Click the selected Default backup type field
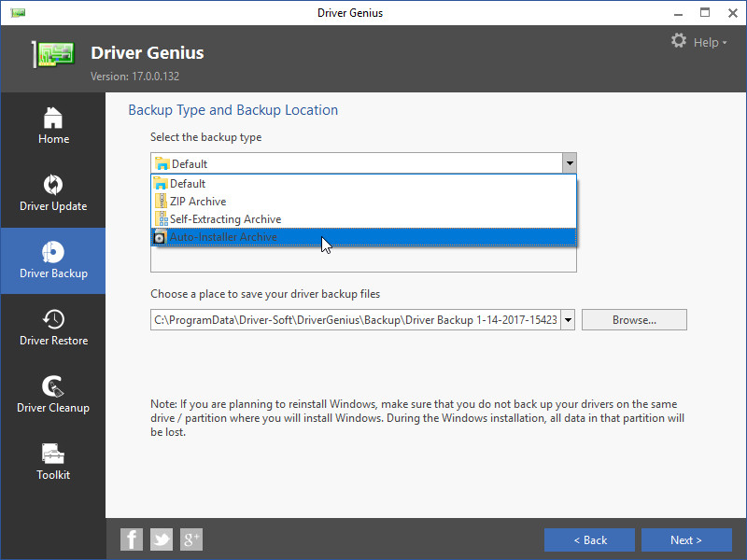Image resolution: width=747 pixels, height=560 pixels. click(357, 163)
